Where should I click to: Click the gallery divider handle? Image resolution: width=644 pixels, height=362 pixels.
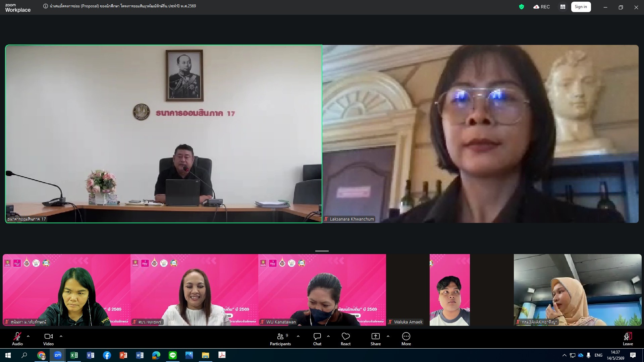pos(322,251)
